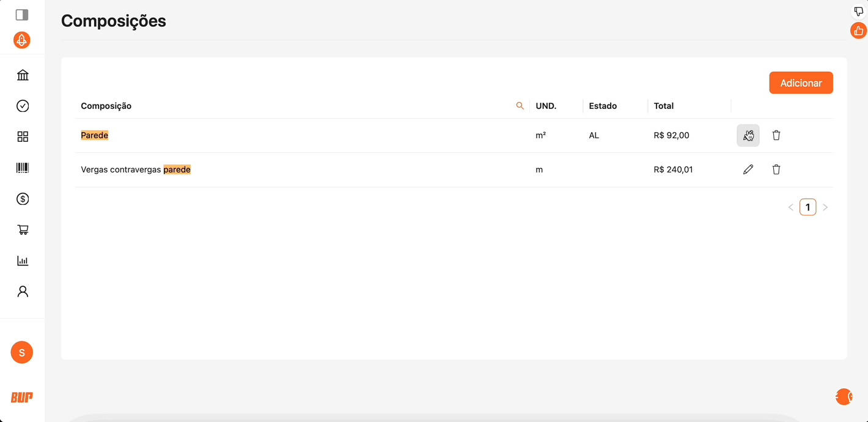Click the orange S user avatar
Viewport: 868px width, 422px height.
click(x=22, y=352)
